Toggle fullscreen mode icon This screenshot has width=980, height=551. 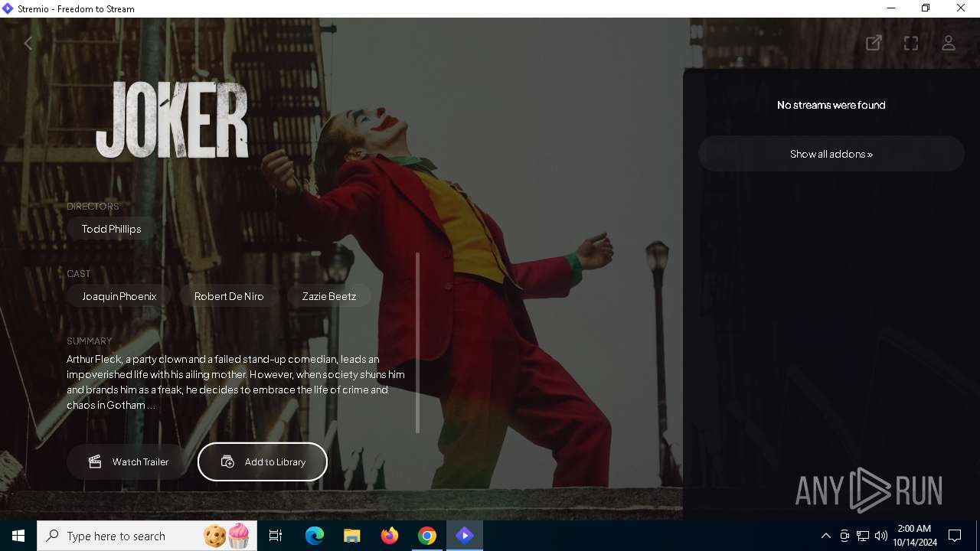(911, 43)
